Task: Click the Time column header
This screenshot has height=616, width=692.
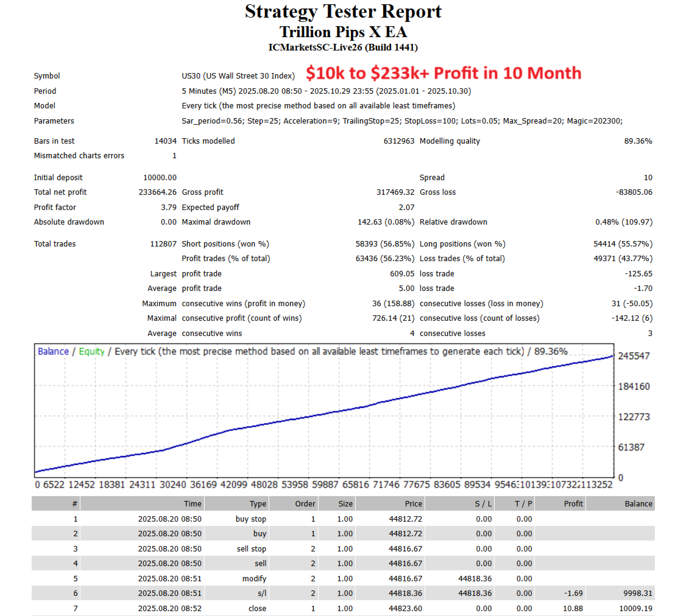Action: (x=192, y=503)
